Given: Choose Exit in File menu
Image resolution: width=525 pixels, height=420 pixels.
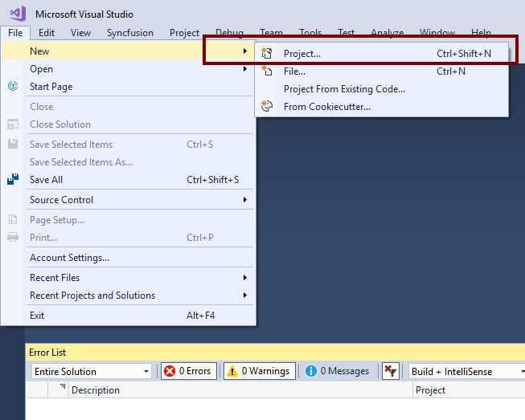Looking at the screenshot, I should (129, 316).
